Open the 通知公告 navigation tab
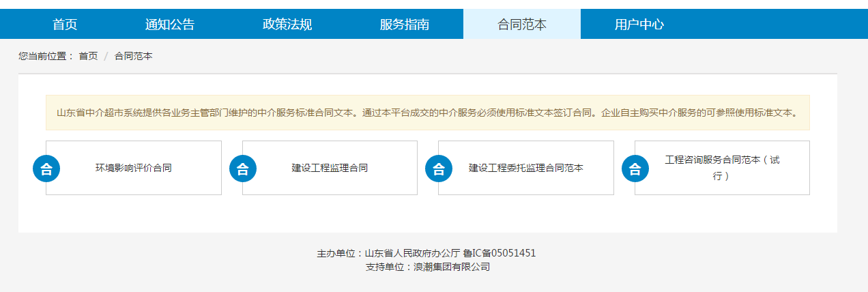Image resolution: width=868 pixels, height=292 pixels. [170, 25]
